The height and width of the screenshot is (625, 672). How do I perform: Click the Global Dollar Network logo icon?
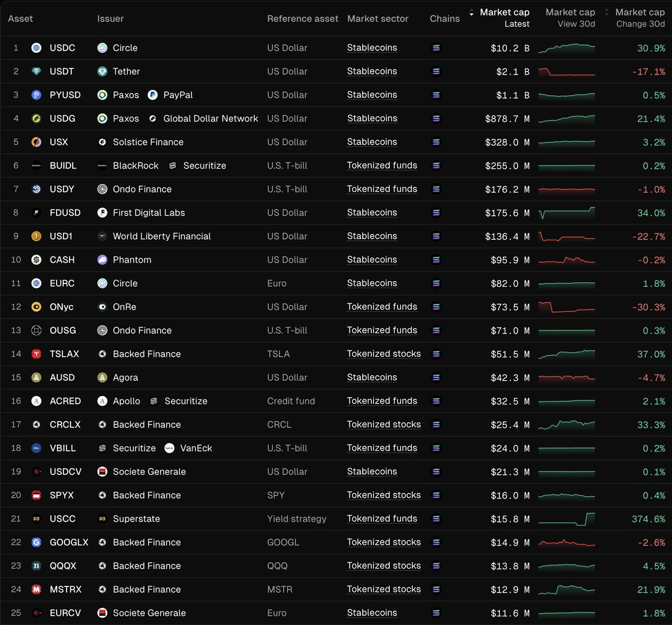[152, 119]
